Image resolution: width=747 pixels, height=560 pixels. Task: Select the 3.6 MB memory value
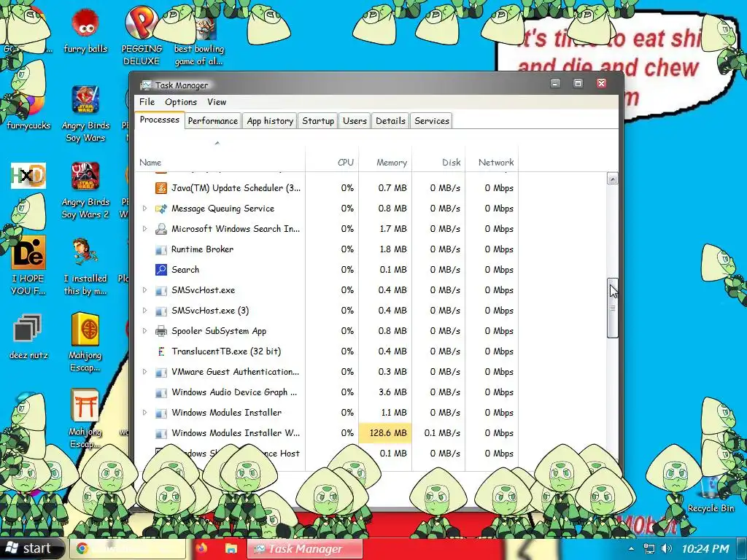pos(392,392)
